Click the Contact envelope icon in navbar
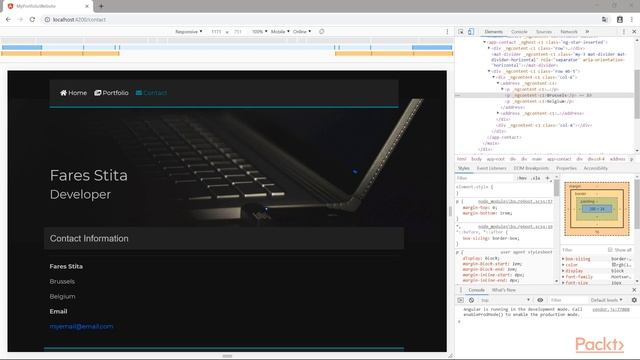The height and width of the screenshot is (360, 640). tap(139, 93)
